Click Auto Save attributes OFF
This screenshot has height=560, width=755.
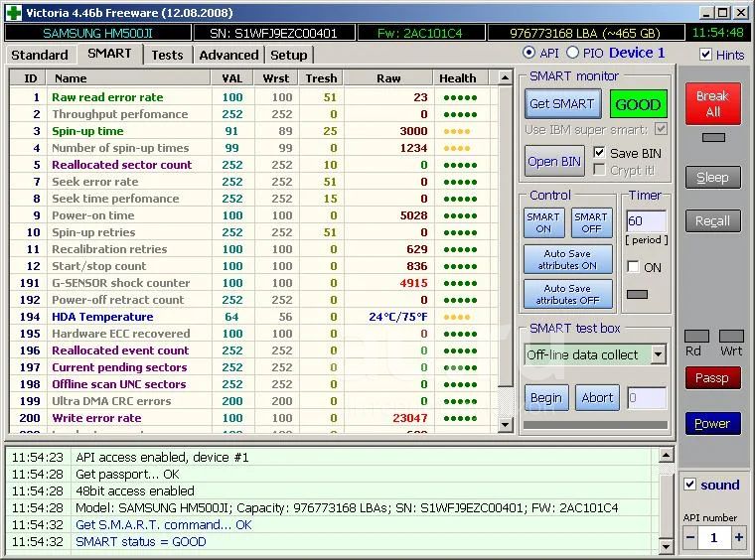pos(567,294)
